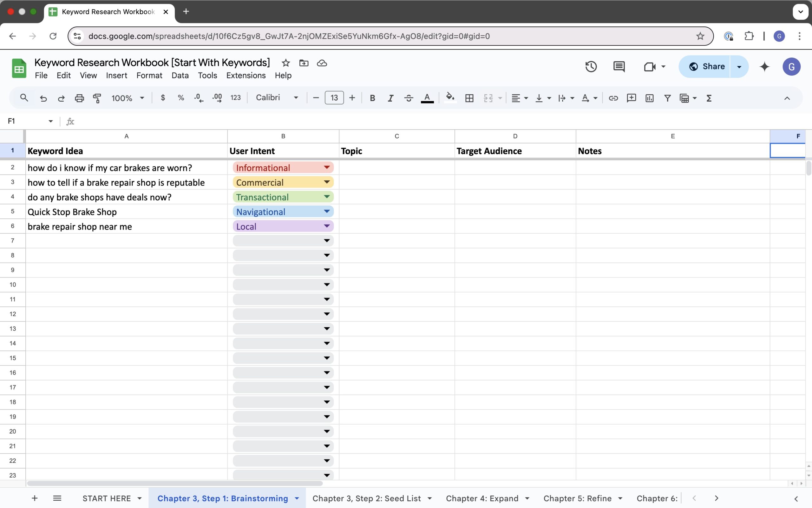Image resolution: width=812 pixels, height=508 pixels.
Task: Switch to the START HERE sheet tab
Action: pyautogui.click(x=106, y=498)
